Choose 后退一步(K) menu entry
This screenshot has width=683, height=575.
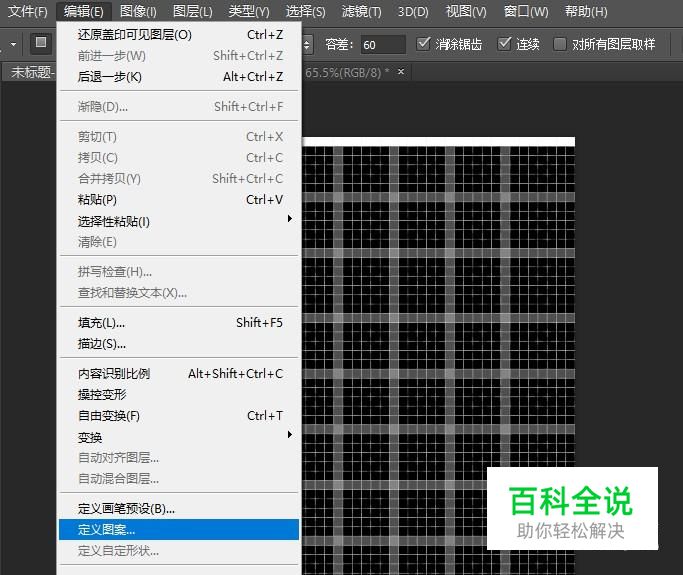coord(179,77)
